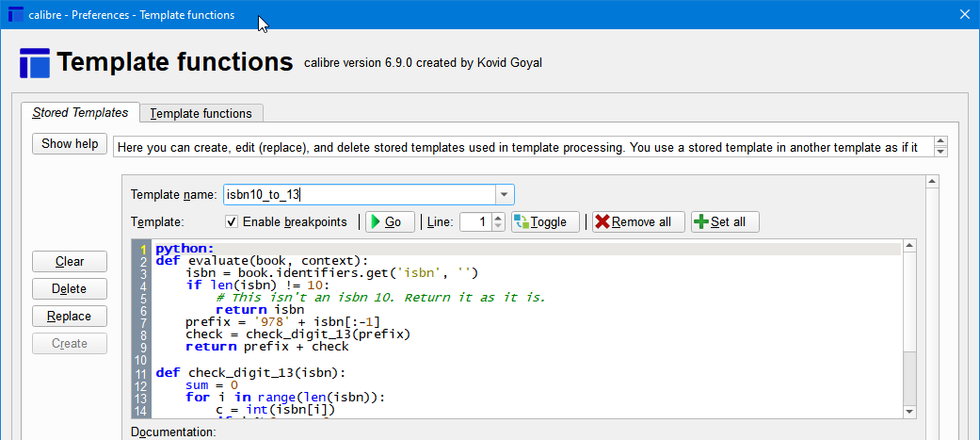
Task: Click the Delete button
Action: [x=70, y=288]
